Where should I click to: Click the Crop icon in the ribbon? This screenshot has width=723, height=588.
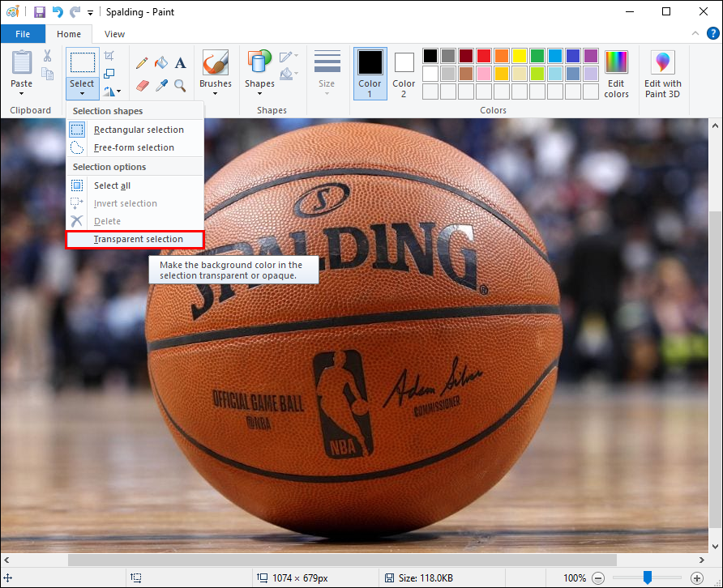coord(109,56)
